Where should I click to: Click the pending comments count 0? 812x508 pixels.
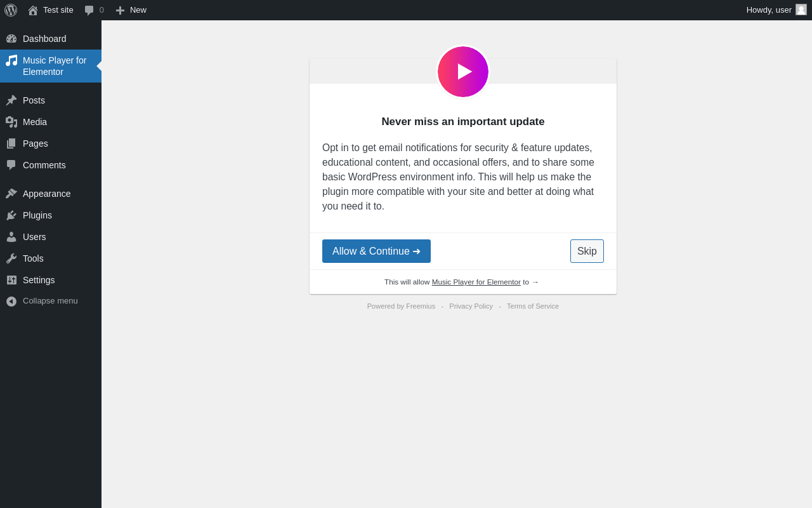tap(101, 10)
